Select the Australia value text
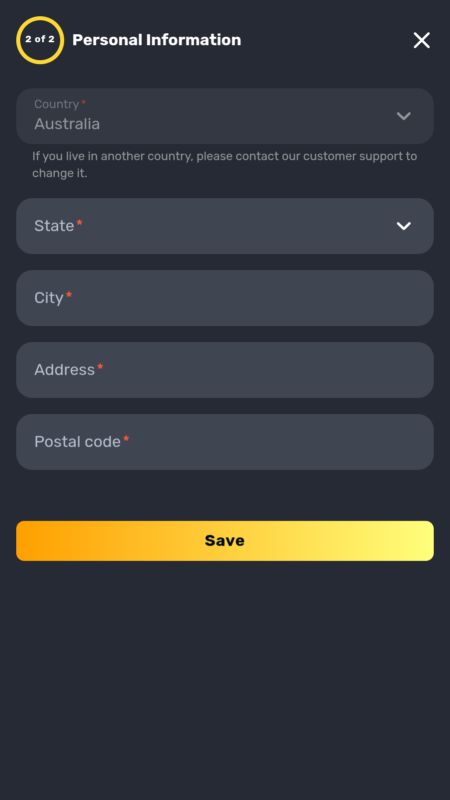 click(67, 124)
